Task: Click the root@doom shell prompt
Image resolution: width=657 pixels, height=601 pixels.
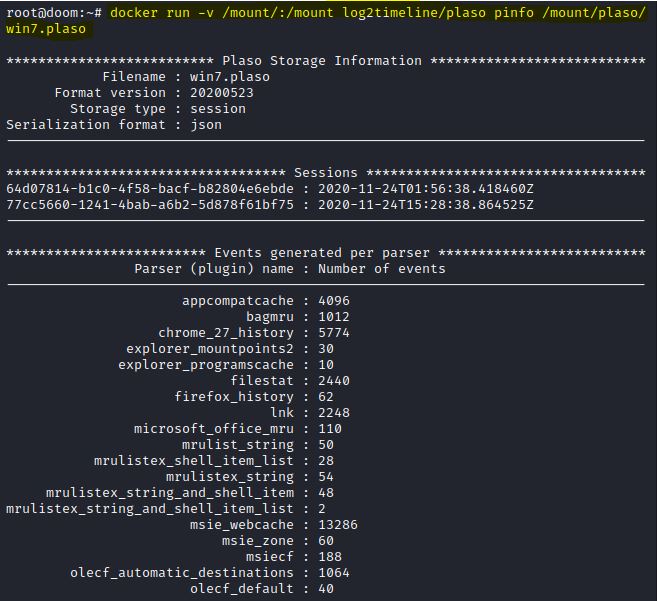Action: (50, 13)
